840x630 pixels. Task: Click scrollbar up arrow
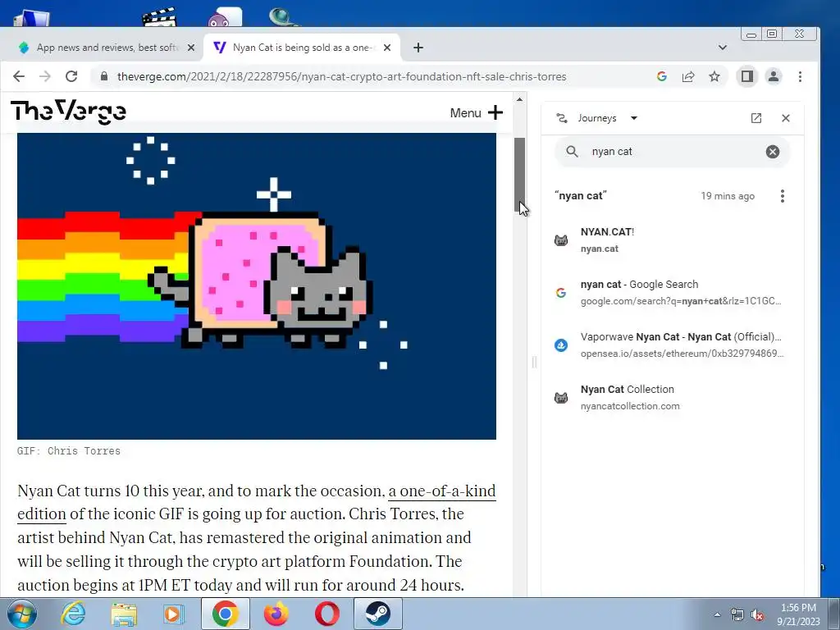[519, 99]
